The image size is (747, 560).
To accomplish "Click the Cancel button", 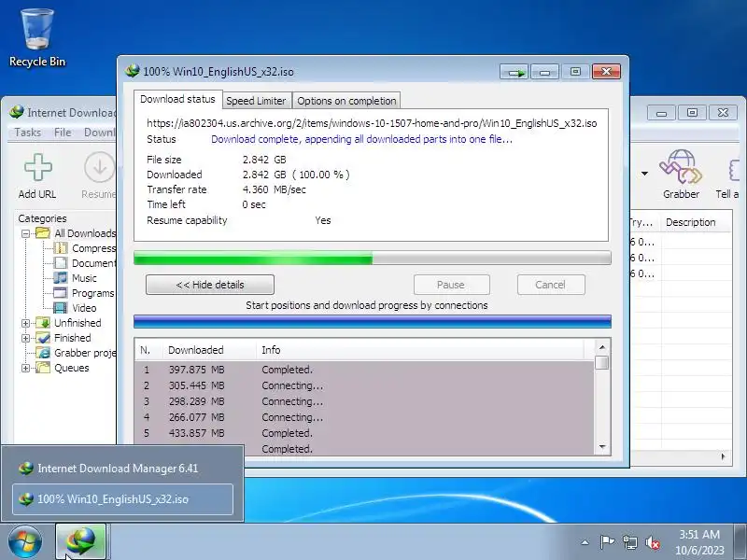I will coord(551,285).
